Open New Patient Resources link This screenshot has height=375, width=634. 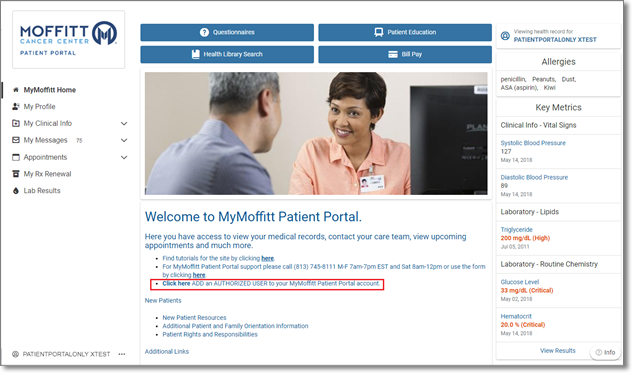click(194, 318)
